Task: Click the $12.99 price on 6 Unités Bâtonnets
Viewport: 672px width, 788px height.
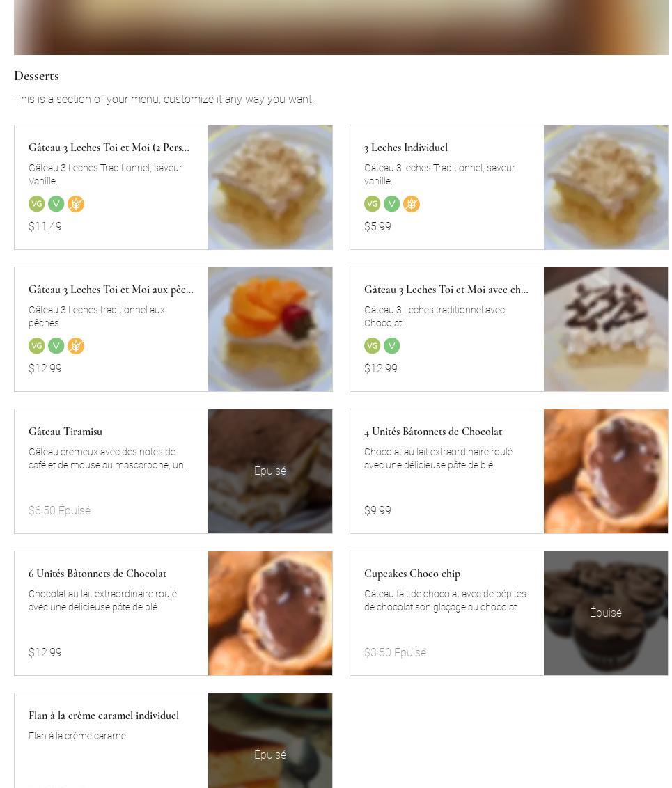Action: [x=45, y=653]
